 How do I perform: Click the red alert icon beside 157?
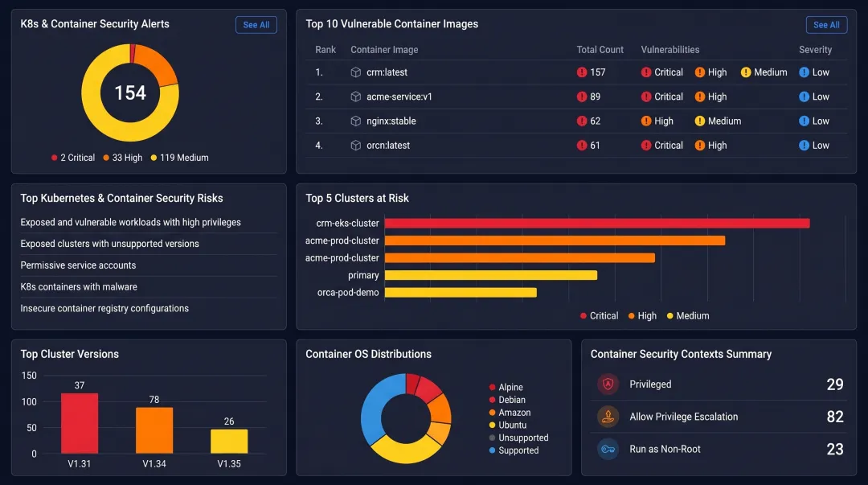[x=581, y=72]
